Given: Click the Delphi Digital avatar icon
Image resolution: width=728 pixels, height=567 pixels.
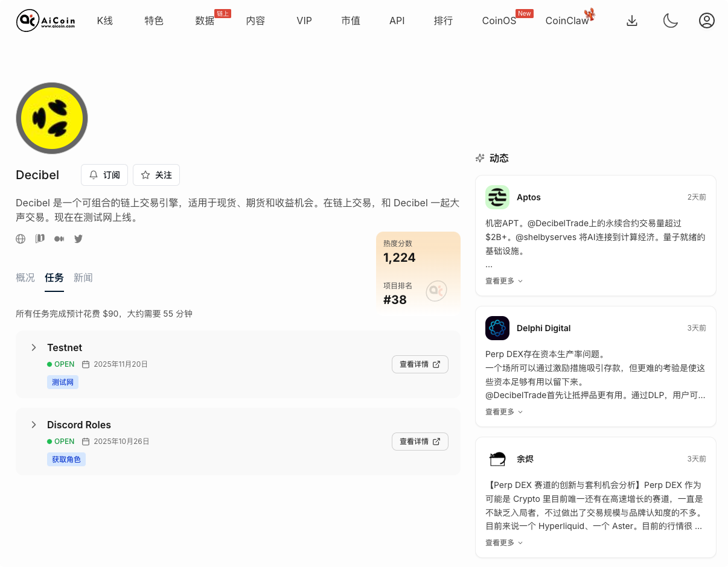Looking at the screenshot, I should (x=497, y=328).
